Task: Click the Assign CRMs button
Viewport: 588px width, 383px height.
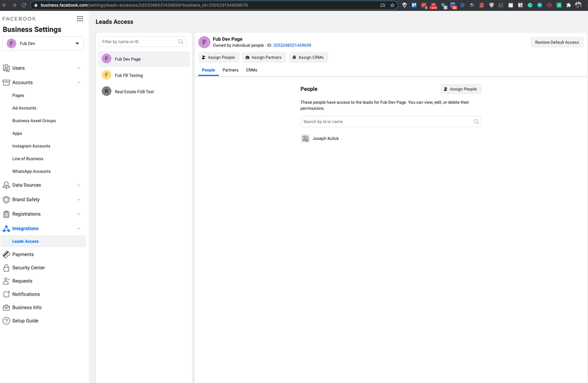Action: pos(308,57)
